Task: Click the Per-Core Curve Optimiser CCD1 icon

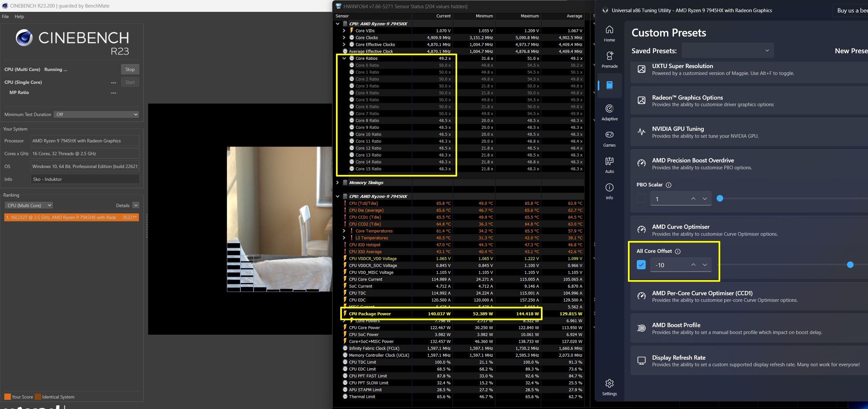Action: (x=641, y=296)
